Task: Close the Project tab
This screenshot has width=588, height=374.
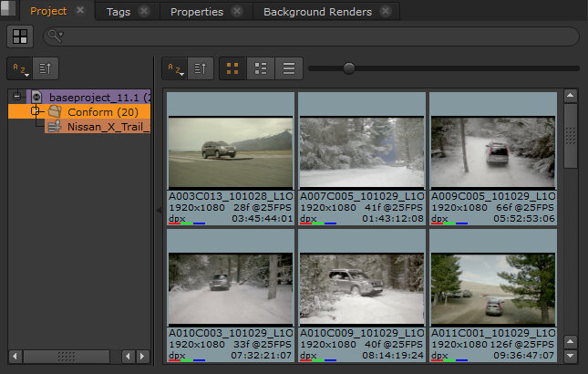Action: (x=80, y=11)
